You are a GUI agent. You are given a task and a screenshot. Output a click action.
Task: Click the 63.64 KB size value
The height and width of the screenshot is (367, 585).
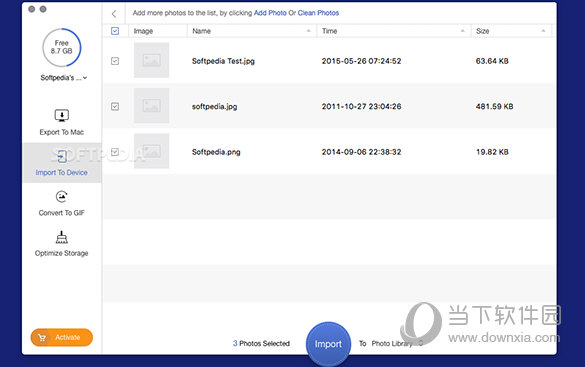pyautogui.click(x=492, y=61)
